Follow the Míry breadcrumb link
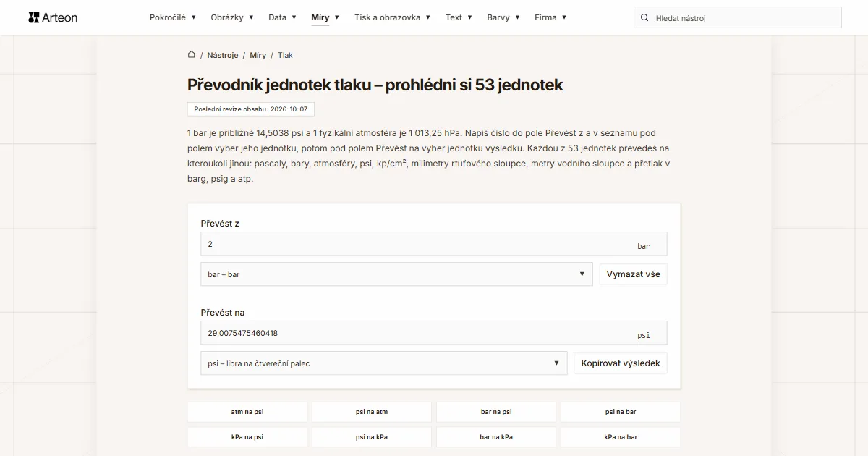Image resolution: width=868 pixels, height=456 pixels. (x=258, y=55)
